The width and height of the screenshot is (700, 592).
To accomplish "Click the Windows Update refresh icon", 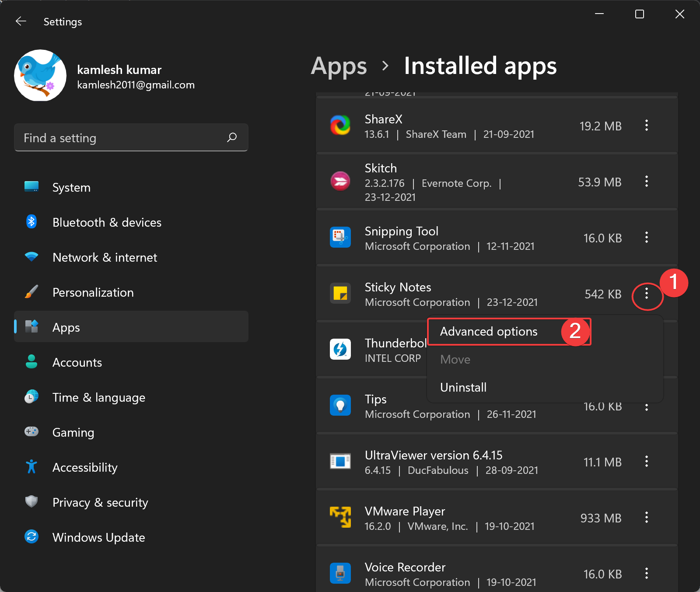I will [31, 536].
